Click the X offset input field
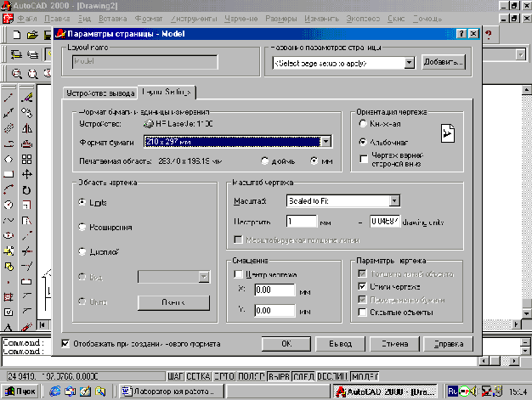Image resolution: width=532 pixels, height=400 pixels. click(x=274, y=290)
